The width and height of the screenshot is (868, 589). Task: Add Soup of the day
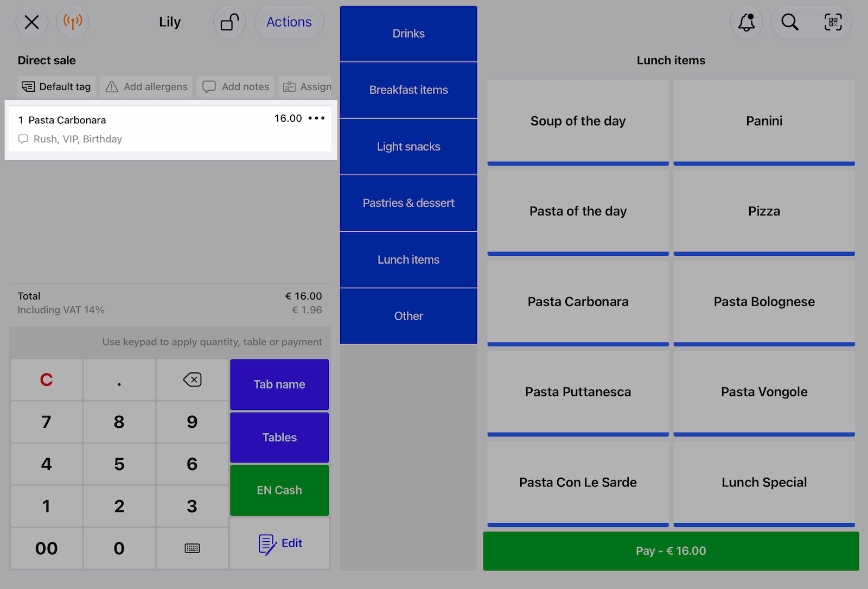tap(578, 122)
